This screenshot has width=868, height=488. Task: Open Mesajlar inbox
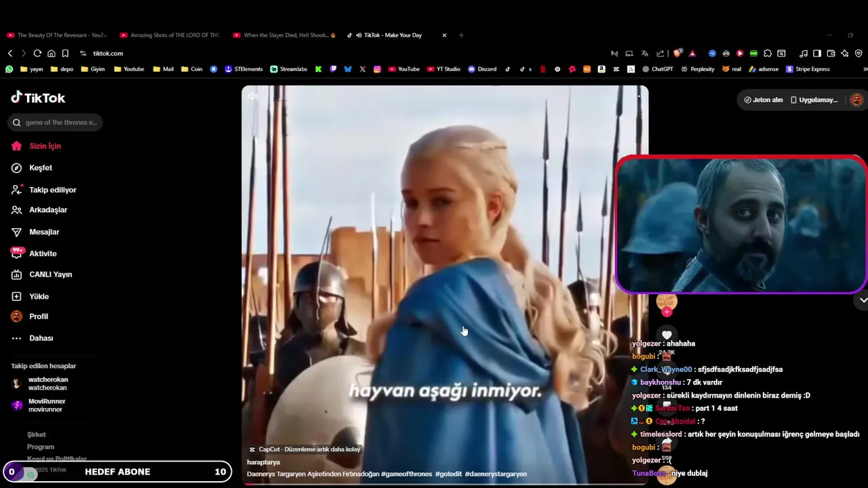click(x=35, y=232)
